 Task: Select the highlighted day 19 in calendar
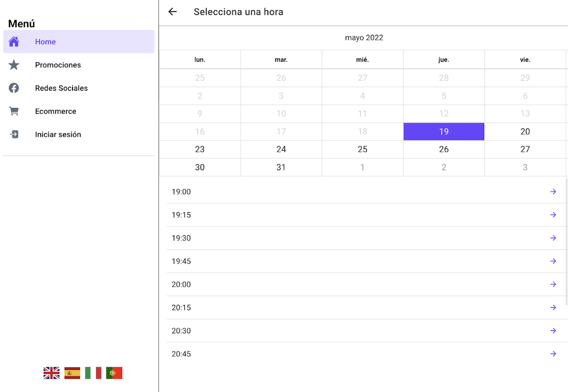(x=444, y=131)
